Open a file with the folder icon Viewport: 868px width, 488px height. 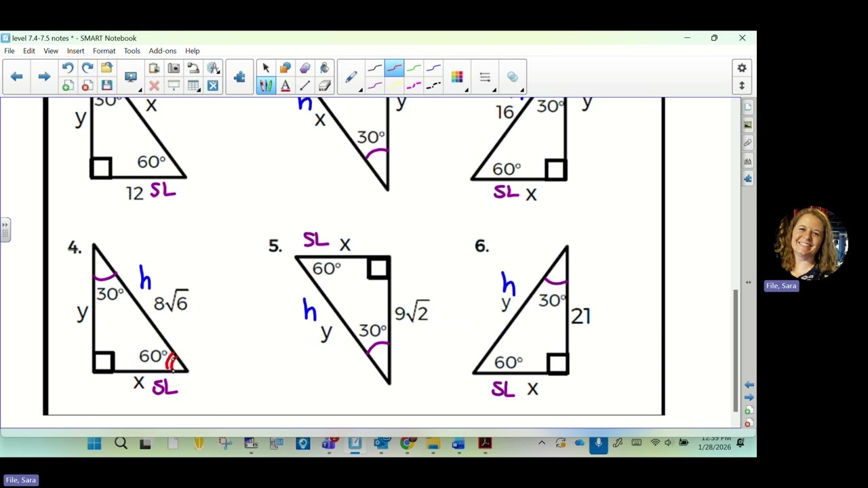(106, 68)
